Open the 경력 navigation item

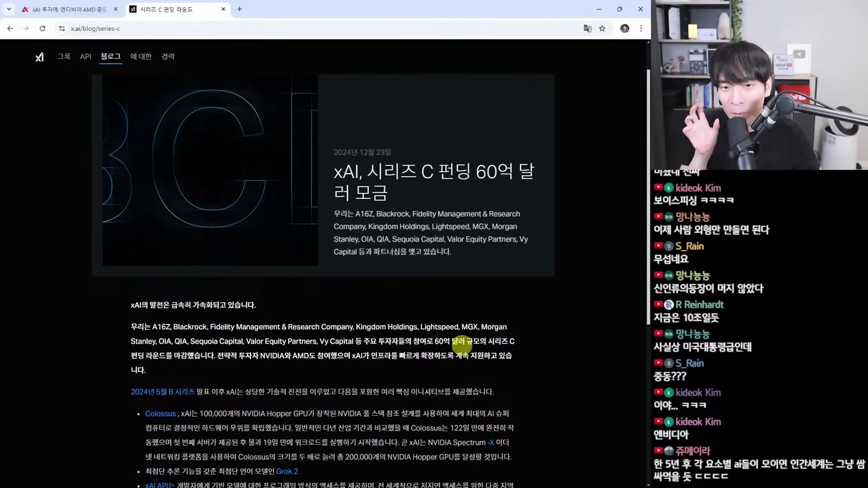(x=168, y=57)
